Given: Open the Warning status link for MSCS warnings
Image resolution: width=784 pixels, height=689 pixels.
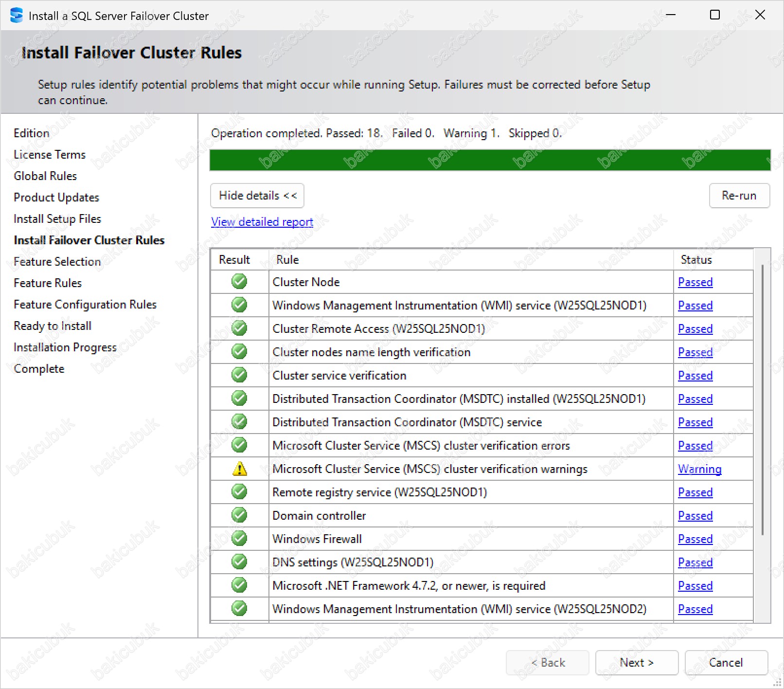Looking at the screenshot, I should point(699,469).
